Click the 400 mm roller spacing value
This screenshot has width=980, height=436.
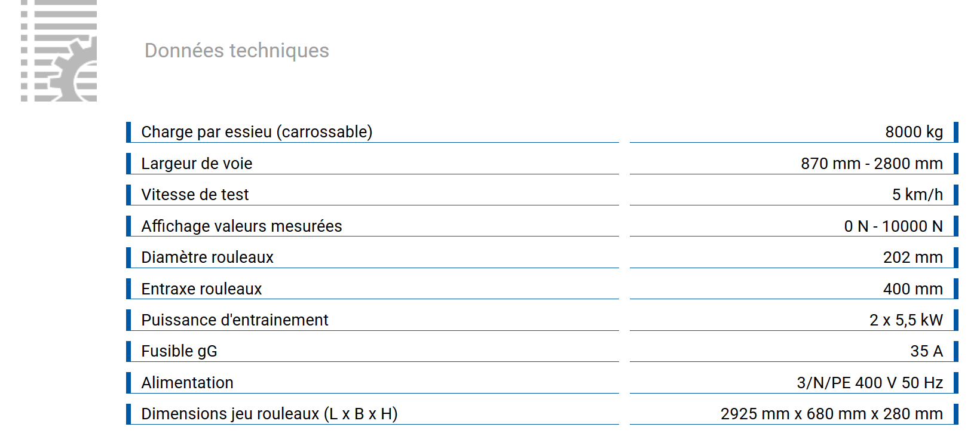tap(912, 289)
